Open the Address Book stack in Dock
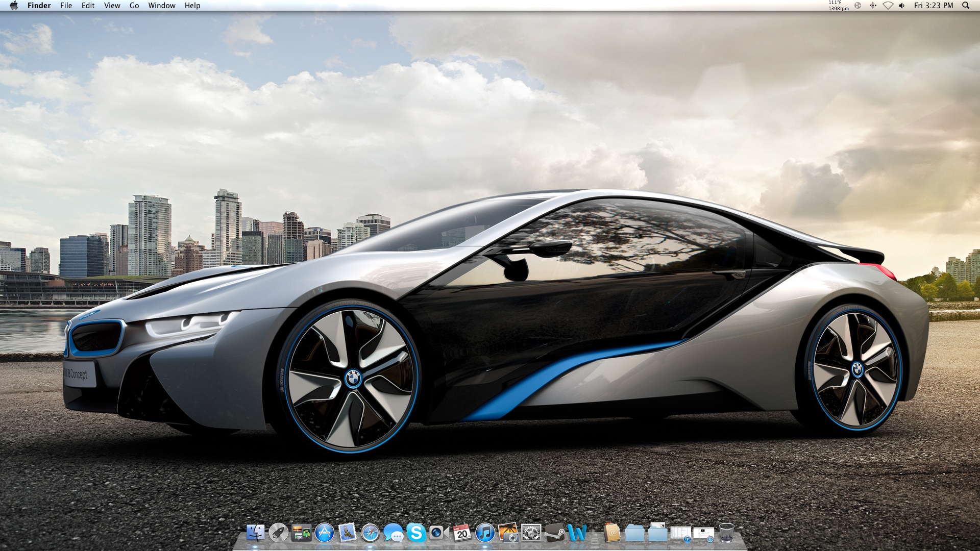This screenshot has width=980, height=551. coord(612,533)
